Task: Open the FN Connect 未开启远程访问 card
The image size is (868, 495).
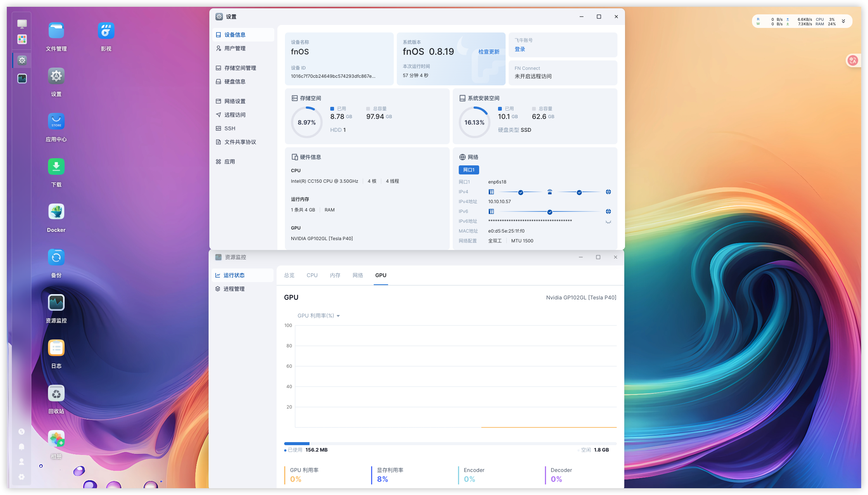Action: pos(563,72)
